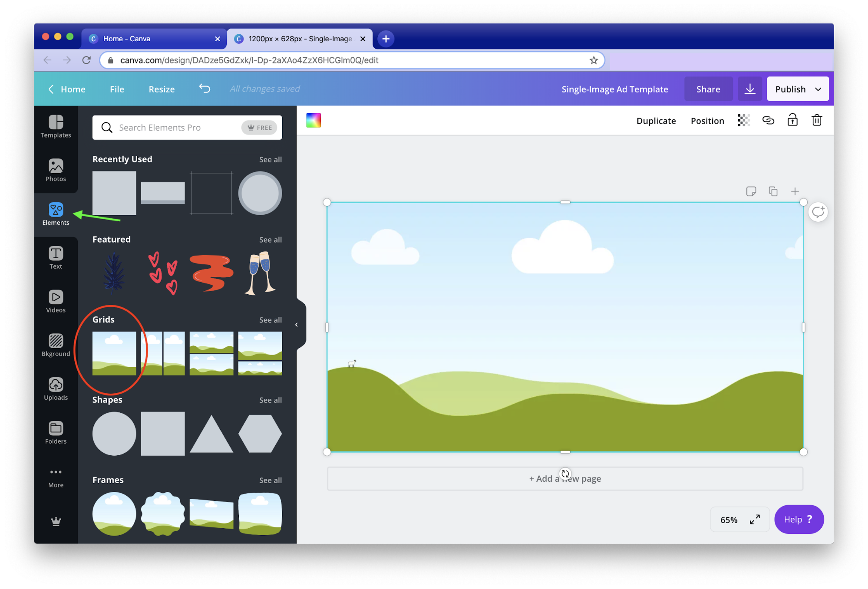Expand Frames section with See all
Viewport: 868px width, 589px height.
pos(270,480)
